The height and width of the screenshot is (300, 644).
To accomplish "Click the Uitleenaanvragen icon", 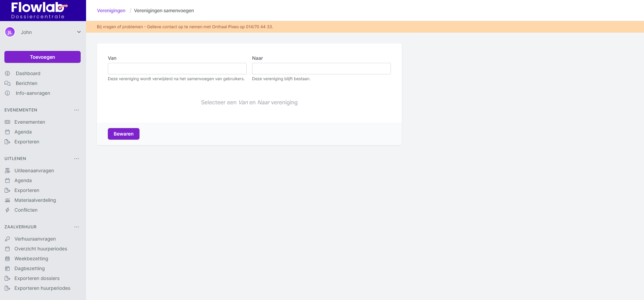I will point(7,171).
